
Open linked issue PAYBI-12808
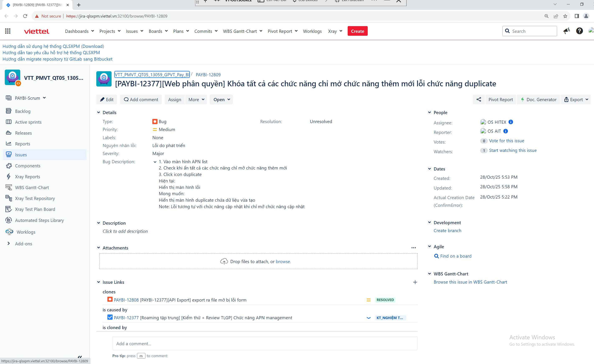tap(126, 300)
